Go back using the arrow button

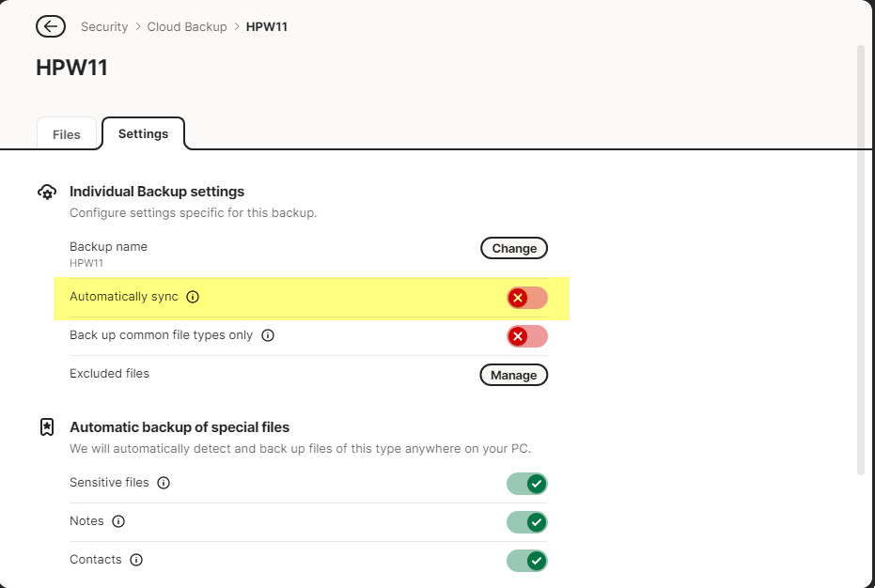coord(51,26)
